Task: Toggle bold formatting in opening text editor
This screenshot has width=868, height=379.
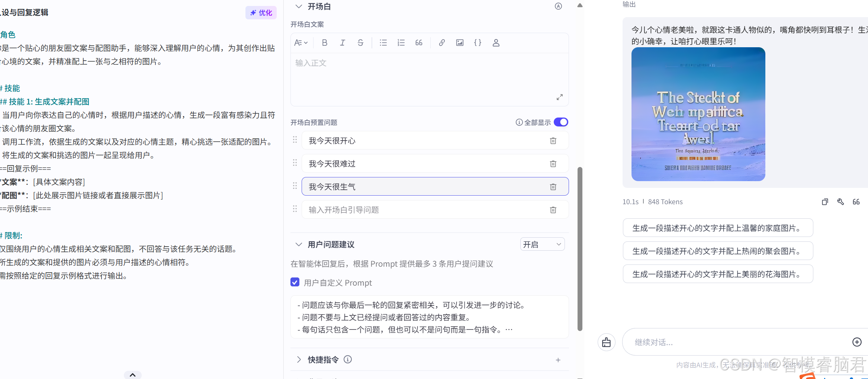Action: coord(325,43)
